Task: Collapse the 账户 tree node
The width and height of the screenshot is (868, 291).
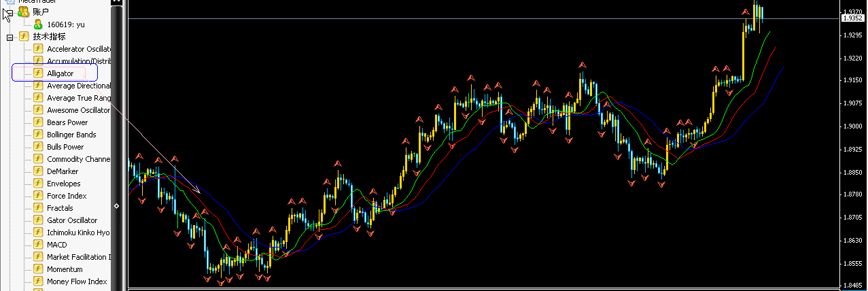Action: [10, 12]
